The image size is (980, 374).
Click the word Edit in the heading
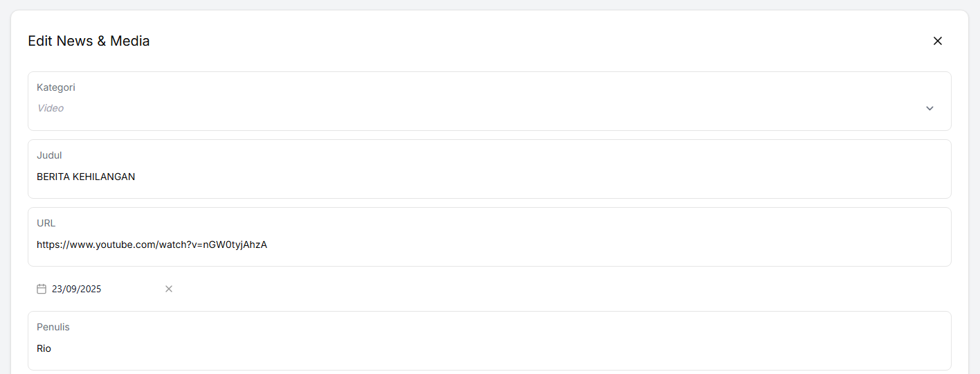point(40,41)
